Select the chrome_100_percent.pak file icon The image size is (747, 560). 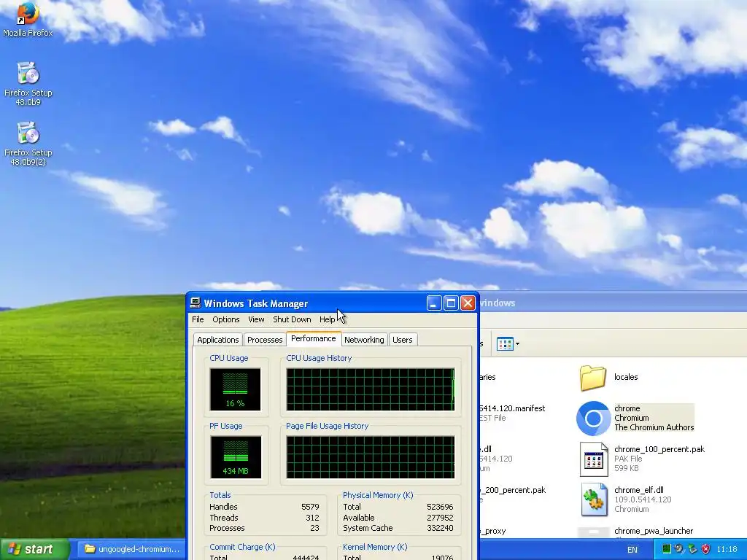coord(594,459)
